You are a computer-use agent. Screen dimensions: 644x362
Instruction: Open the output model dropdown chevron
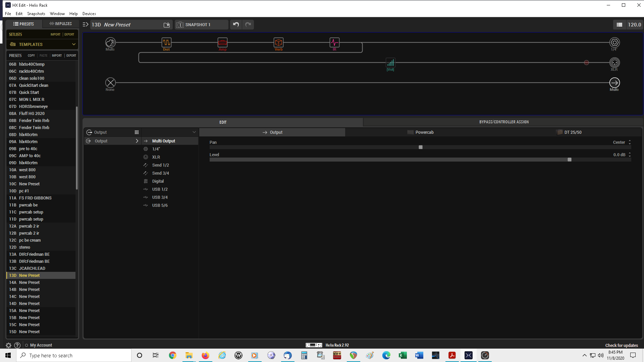[194, 132]
